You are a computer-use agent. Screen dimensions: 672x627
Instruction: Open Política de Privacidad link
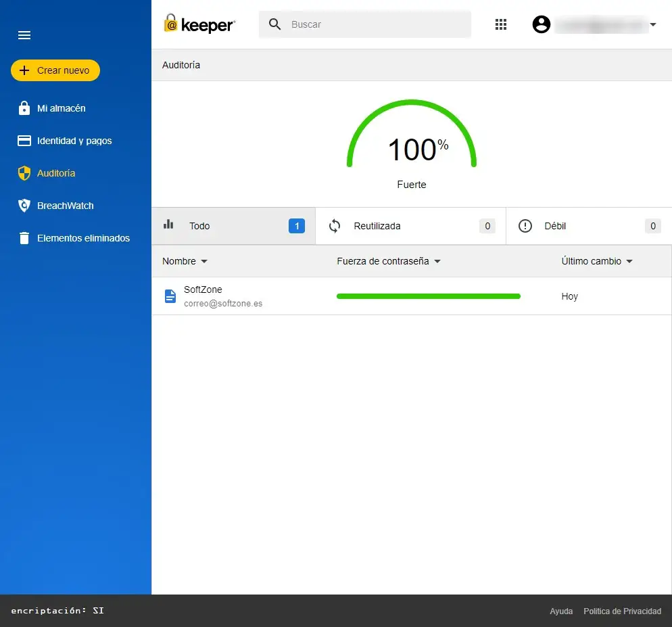622,611
